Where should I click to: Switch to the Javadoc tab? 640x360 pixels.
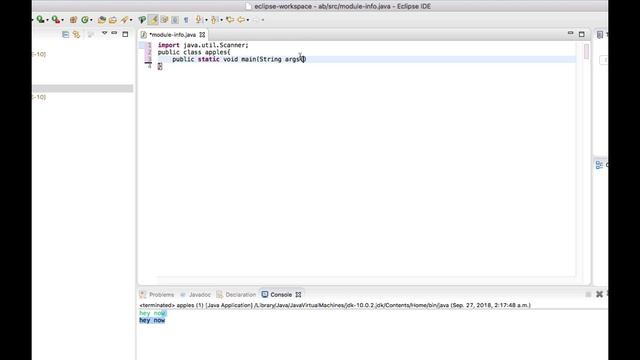[196, 295]
